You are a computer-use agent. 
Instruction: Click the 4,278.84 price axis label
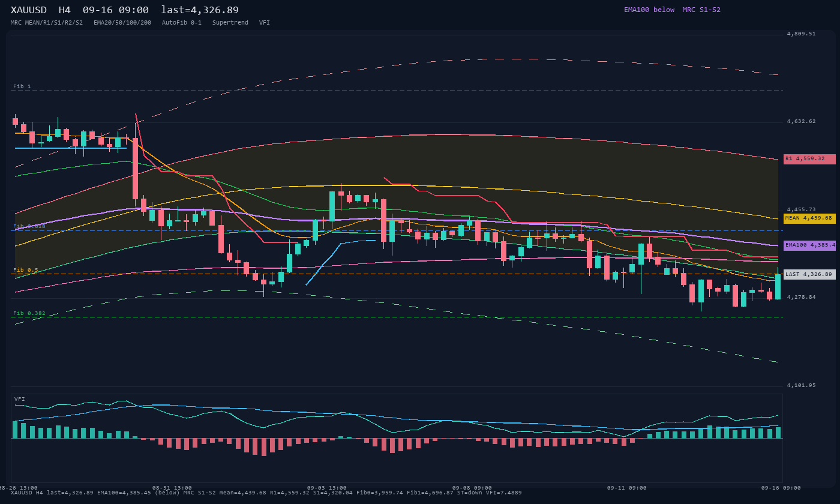coord(801,297)
